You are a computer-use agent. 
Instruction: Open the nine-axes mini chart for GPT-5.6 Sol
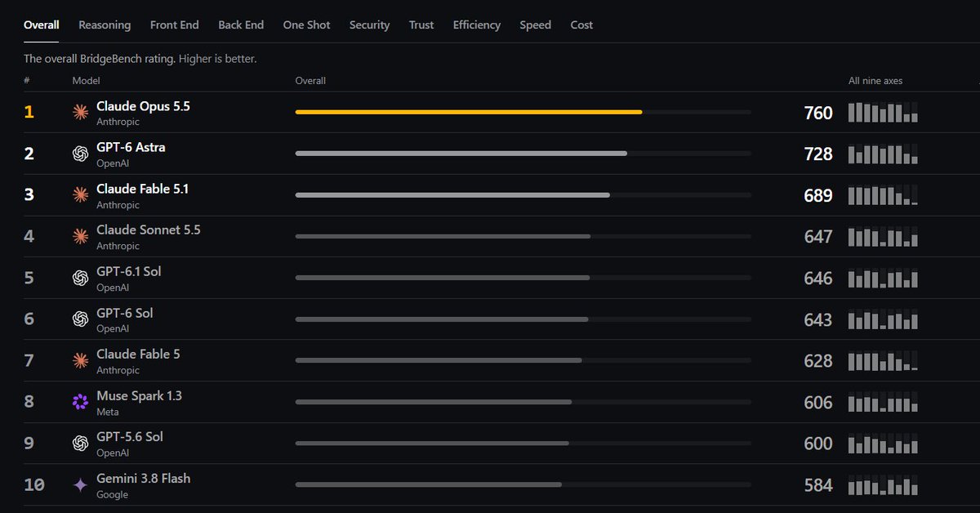(x=883, y=444)
